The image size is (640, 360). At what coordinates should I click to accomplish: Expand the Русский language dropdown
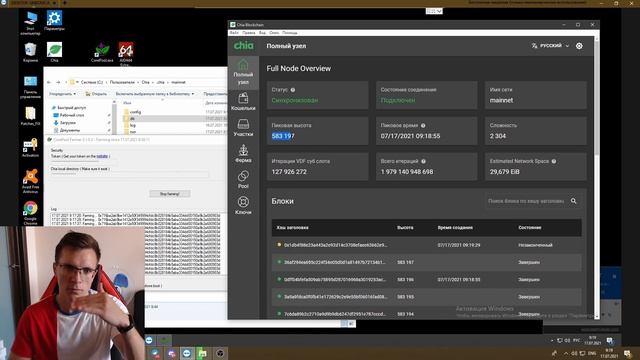click(551, 46)
